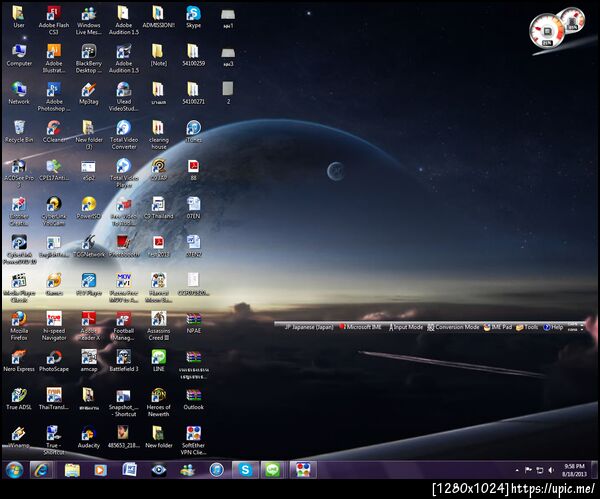The height and width of the screenshot is (499, 600).
Task: Open iTunes from the taskbar
Action: (216, 470)
